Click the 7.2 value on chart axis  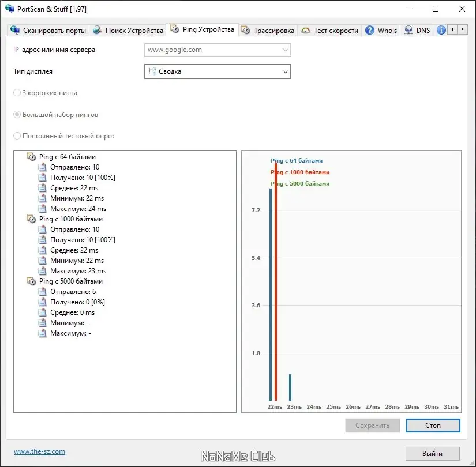[x=256, y=210]
